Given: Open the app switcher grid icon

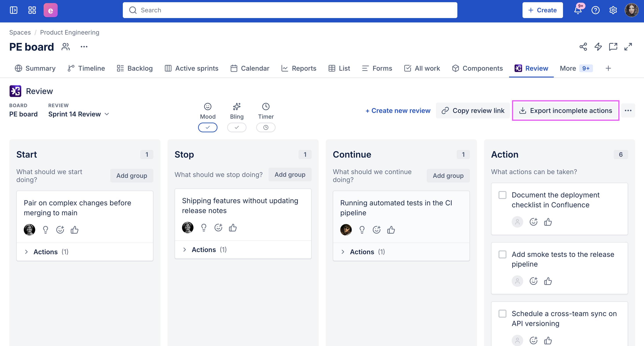Looking at the screenshot, I should click(x=32, y=10).
